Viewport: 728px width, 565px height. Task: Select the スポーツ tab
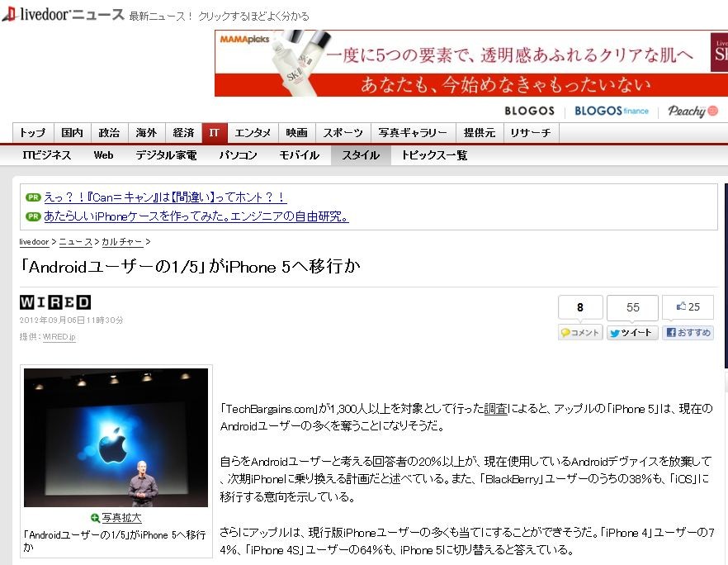[343, 133]
